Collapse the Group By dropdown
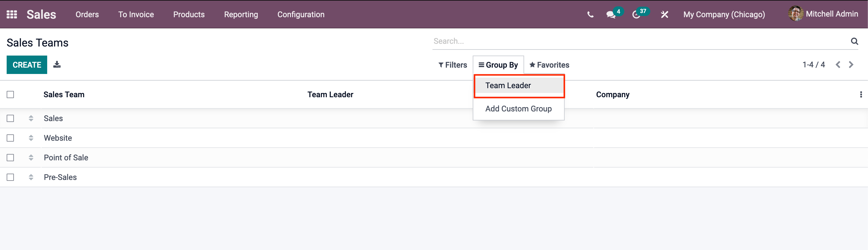 click(498, 65)
